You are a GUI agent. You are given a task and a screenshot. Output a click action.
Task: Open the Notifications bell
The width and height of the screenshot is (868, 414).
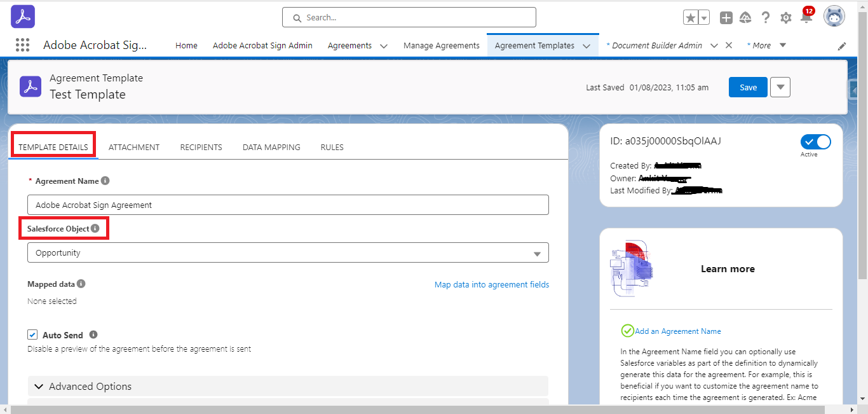(806, 18)
